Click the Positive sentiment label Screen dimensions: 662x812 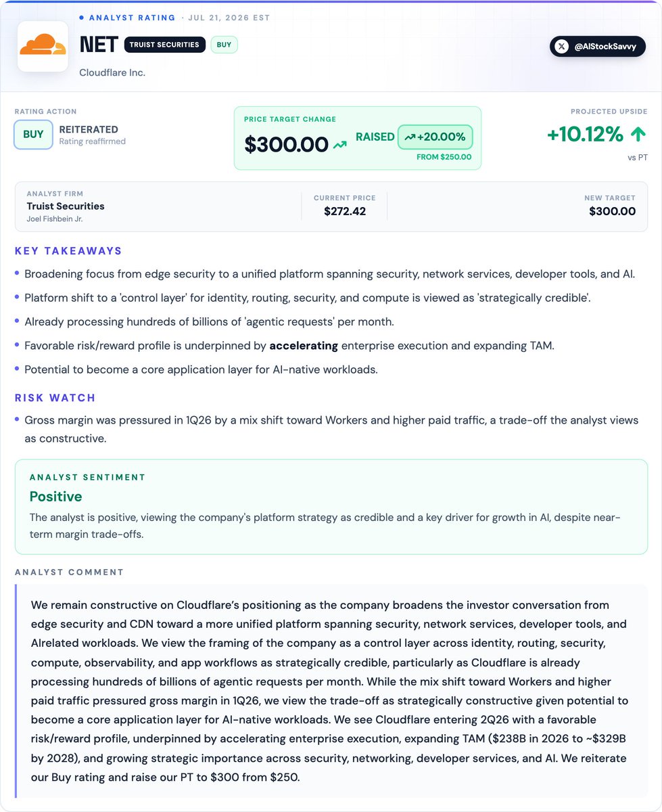55,497
